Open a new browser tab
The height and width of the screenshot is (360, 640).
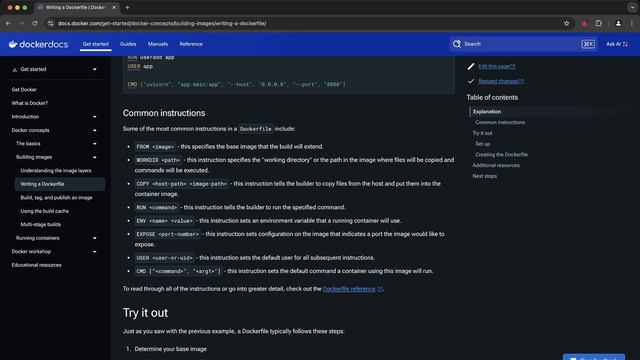pyautogui.click(x=127, y=7)
